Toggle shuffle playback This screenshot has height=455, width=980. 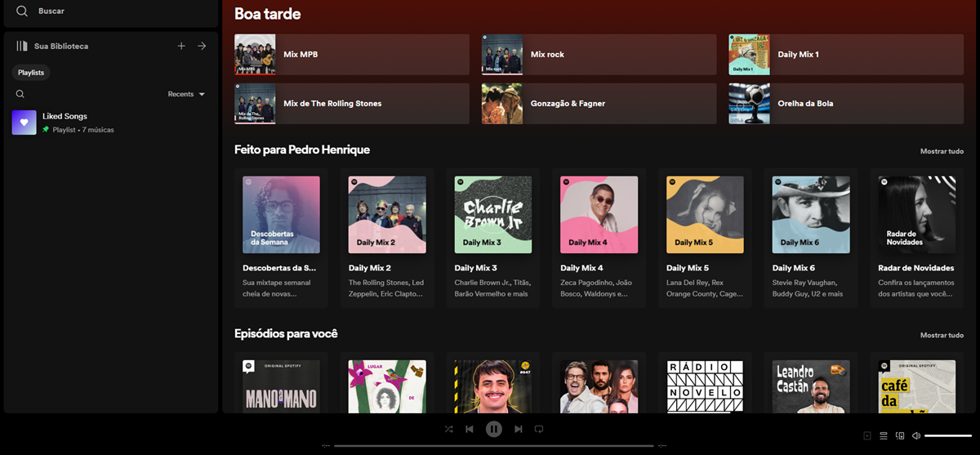448,429
